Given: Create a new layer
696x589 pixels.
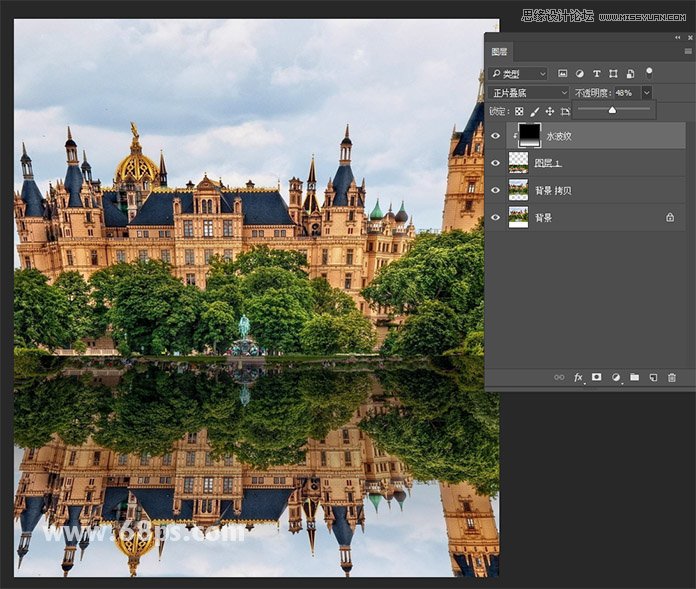Looking at the screenshot, I should (x=653, y=377).
